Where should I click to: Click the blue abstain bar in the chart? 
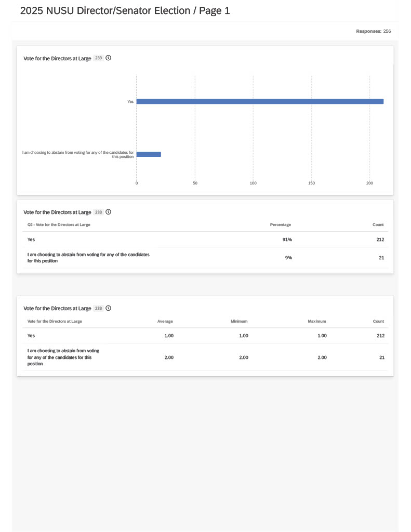(149, 154)
